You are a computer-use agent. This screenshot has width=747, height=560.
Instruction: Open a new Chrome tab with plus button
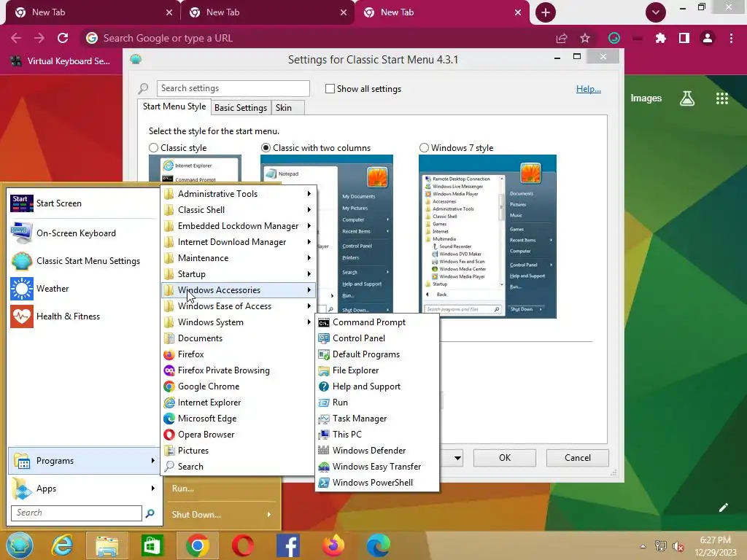[546, 12]
